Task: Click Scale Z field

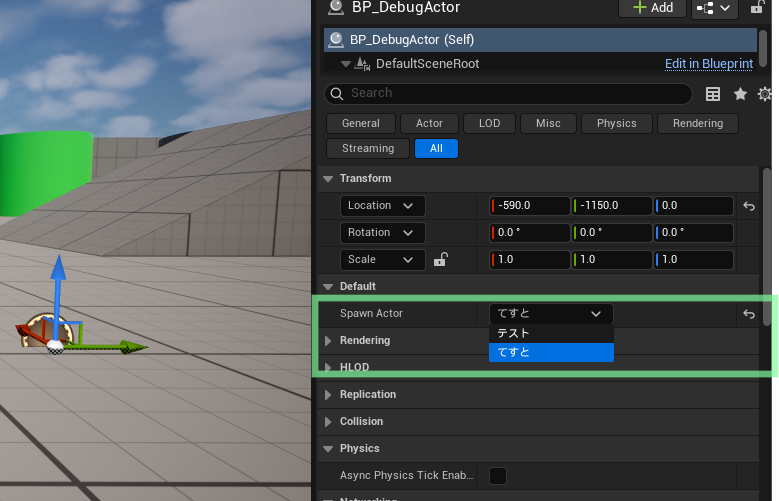Action: [694, 259]
